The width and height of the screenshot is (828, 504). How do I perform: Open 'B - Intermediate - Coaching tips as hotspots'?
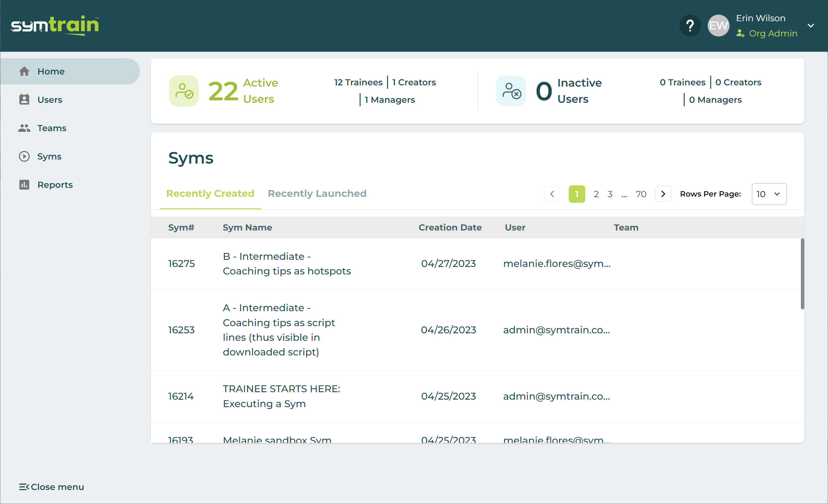tap(287, 264)
